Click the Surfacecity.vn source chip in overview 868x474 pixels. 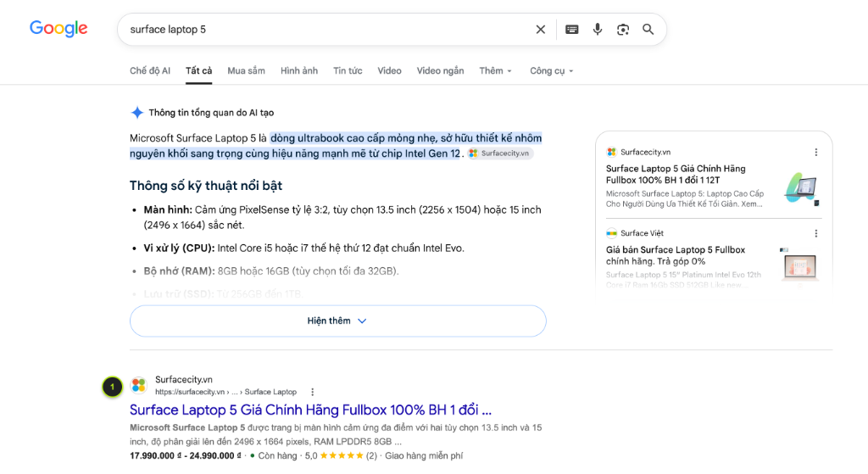(499, 153)
